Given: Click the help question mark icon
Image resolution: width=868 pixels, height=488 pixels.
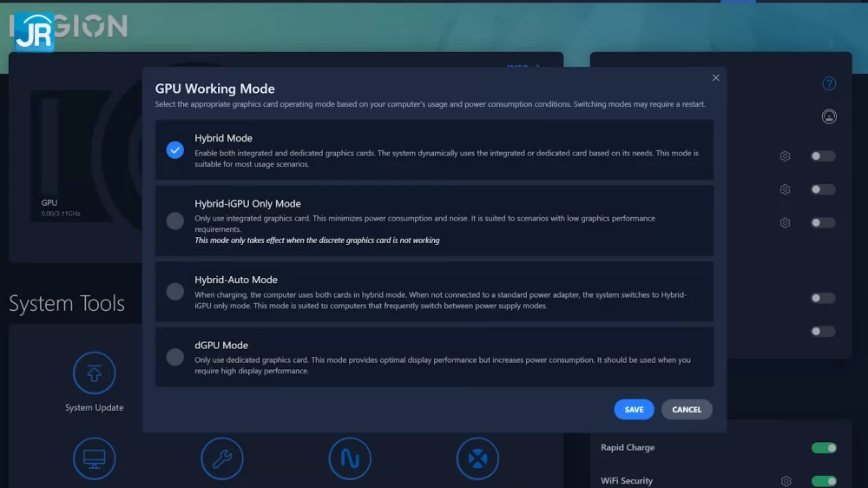Looking at the screenshot, I should 829,83.
